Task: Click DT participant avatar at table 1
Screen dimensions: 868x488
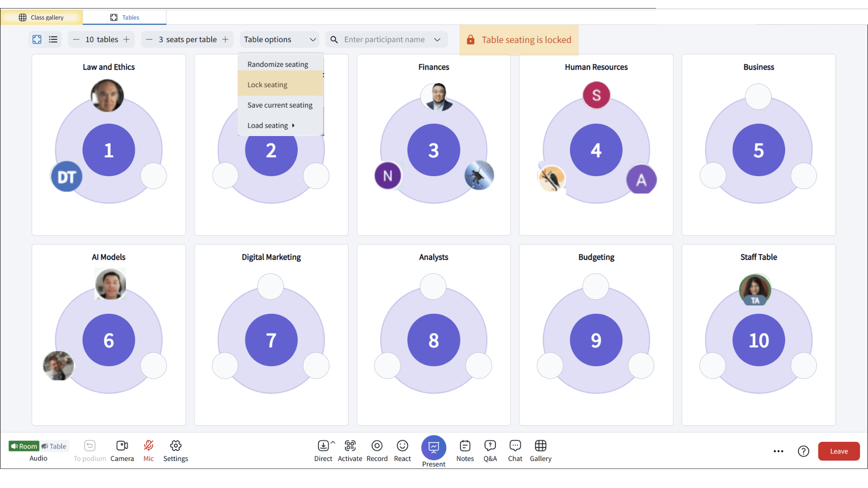Action: point(66,177)
